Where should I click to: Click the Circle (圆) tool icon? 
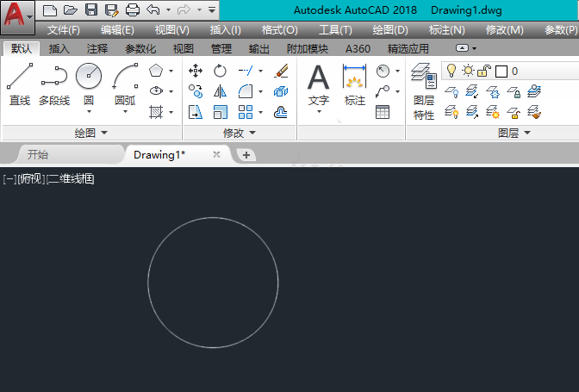(89, 77)
